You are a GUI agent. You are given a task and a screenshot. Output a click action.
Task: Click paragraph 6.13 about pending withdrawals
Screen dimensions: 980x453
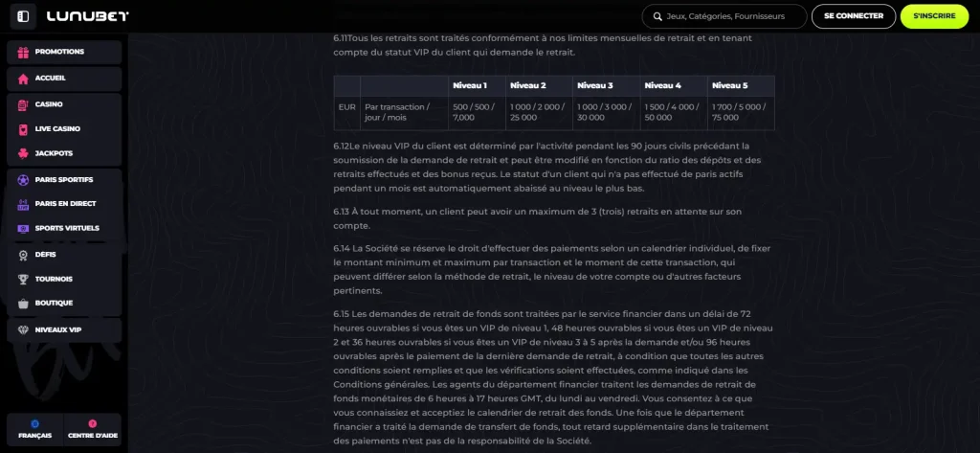[x=538, y=218]
